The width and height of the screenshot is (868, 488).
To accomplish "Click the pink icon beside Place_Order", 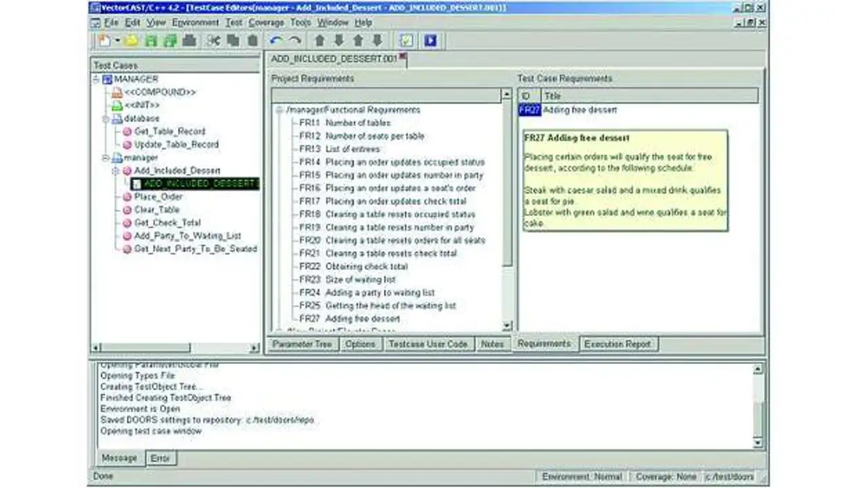I will [x=127, y=197].
